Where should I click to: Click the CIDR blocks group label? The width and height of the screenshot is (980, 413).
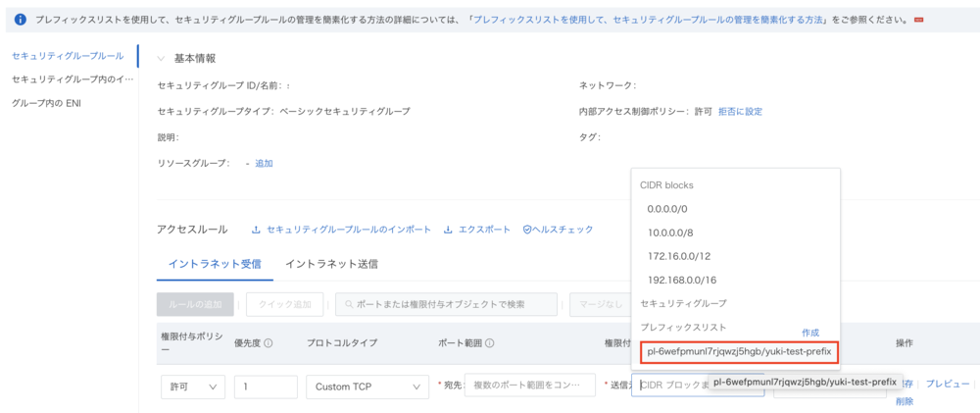point(666,185)
